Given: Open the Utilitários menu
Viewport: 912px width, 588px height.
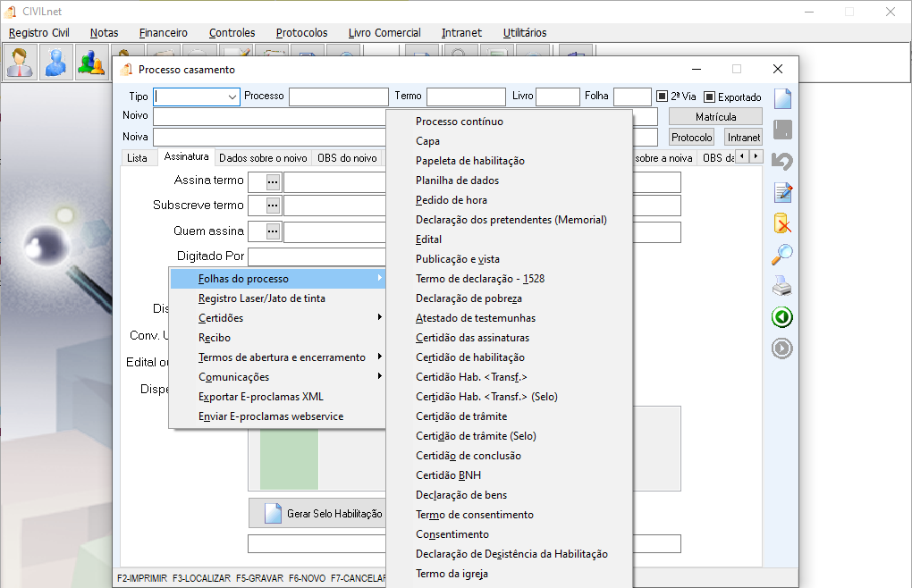Looking at the screenshot, I should point(525,33).
